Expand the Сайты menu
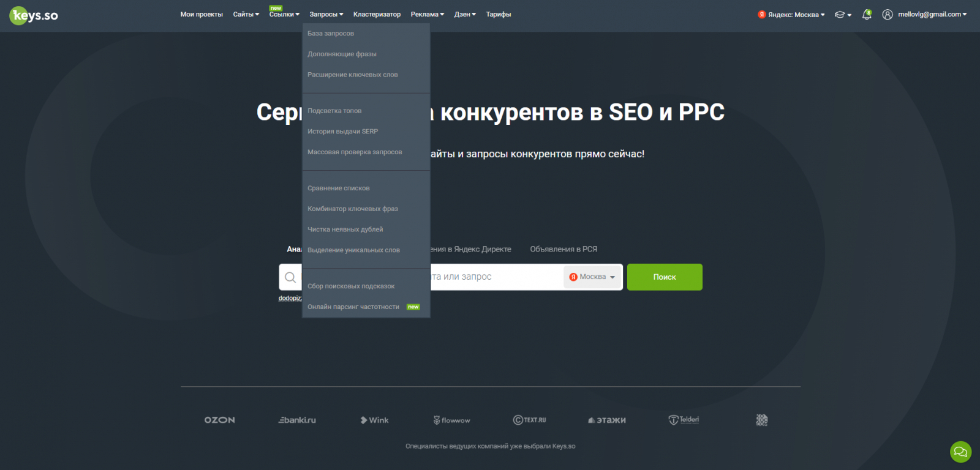This screenshot has width=980, height=470. [x=246, y=15]
